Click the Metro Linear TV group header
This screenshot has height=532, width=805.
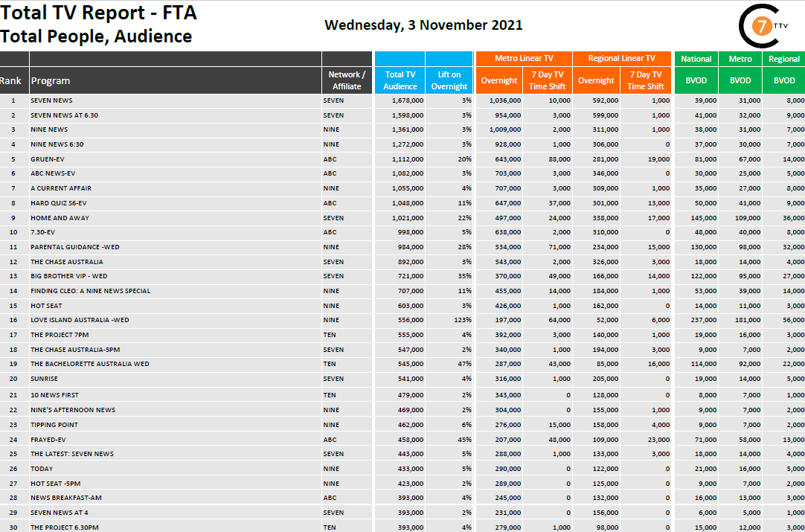524,59
